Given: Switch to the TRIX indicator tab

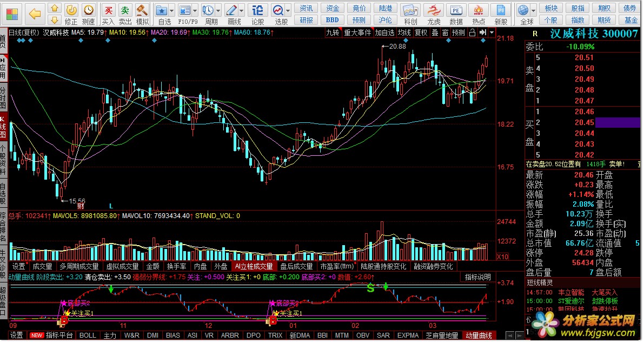Looking at the screenshot, I should [275, 336].
